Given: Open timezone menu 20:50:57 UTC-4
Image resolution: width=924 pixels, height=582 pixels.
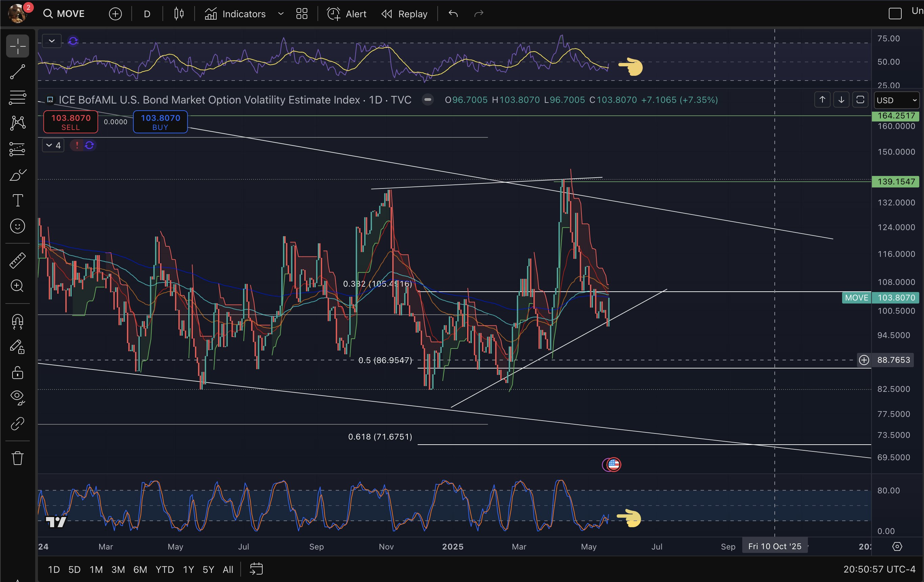Looking at the screenshot, I should tap(879, 569).
